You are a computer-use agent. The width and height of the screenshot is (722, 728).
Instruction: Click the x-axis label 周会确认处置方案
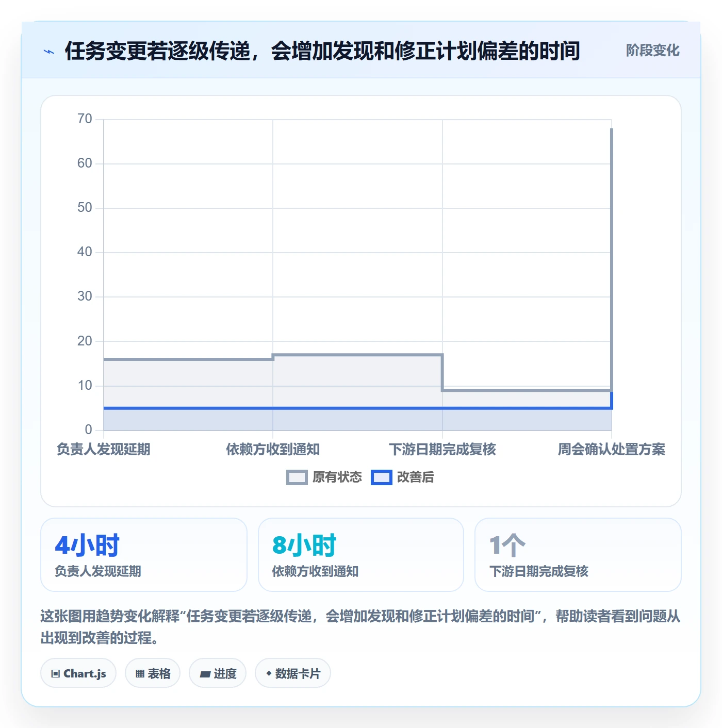(612, 450)
